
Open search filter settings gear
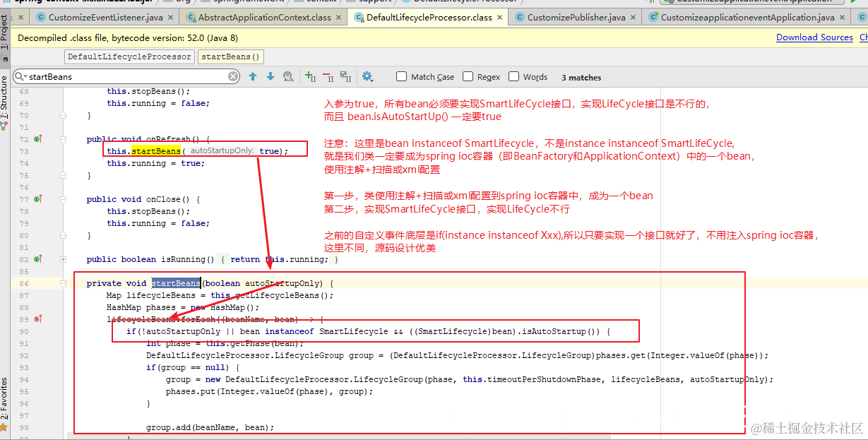(367, 76)
